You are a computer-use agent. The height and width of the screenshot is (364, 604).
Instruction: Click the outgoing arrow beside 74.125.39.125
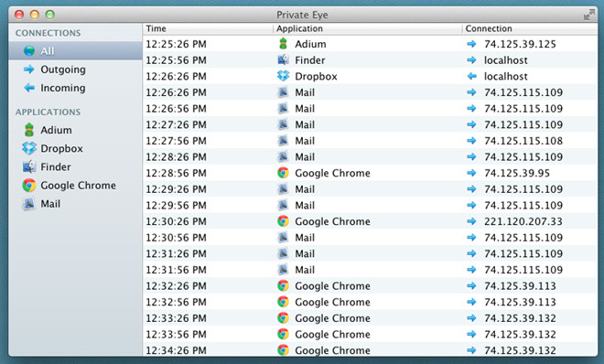[471, 44]
